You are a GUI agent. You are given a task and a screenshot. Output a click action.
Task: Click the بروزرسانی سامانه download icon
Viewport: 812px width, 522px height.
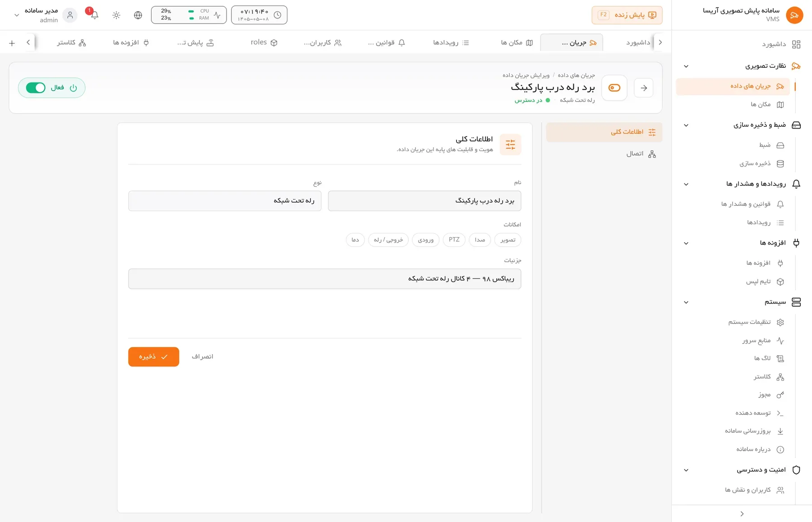780,431
